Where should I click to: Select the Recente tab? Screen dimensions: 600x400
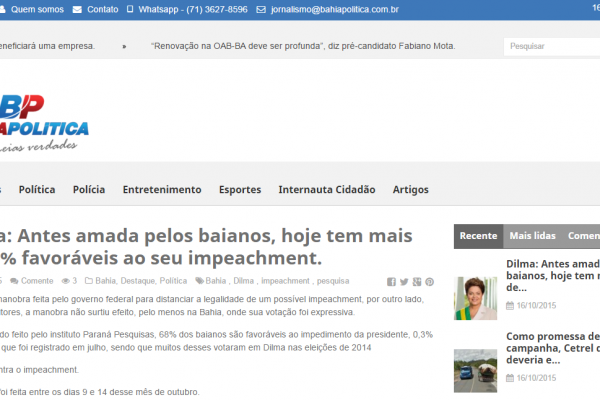(478, 236)
